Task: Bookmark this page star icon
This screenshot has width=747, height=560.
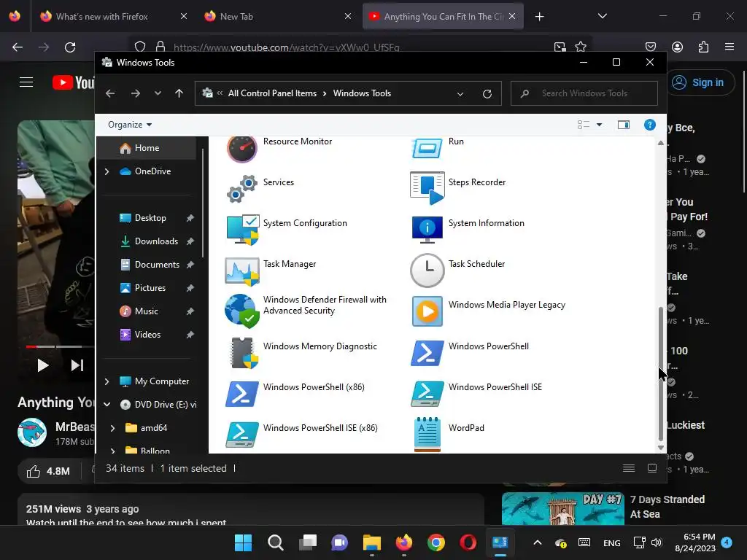Action: [x=580, y=47]
